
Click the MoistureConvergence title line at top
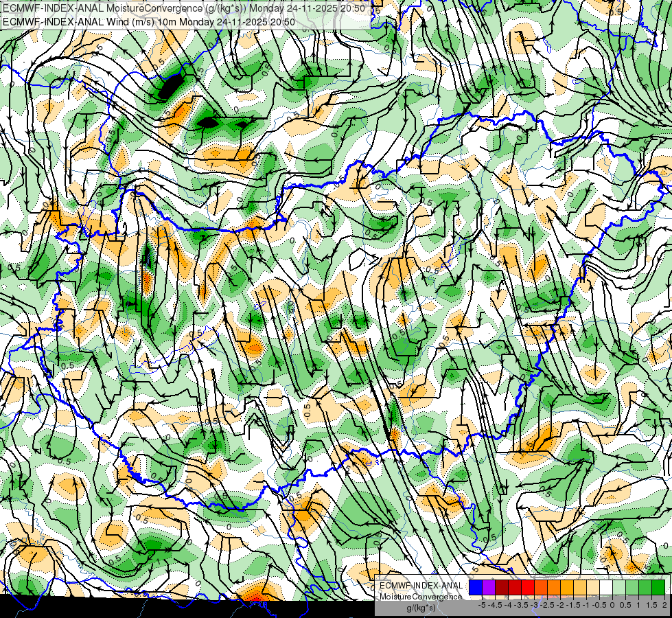[184, 8]
